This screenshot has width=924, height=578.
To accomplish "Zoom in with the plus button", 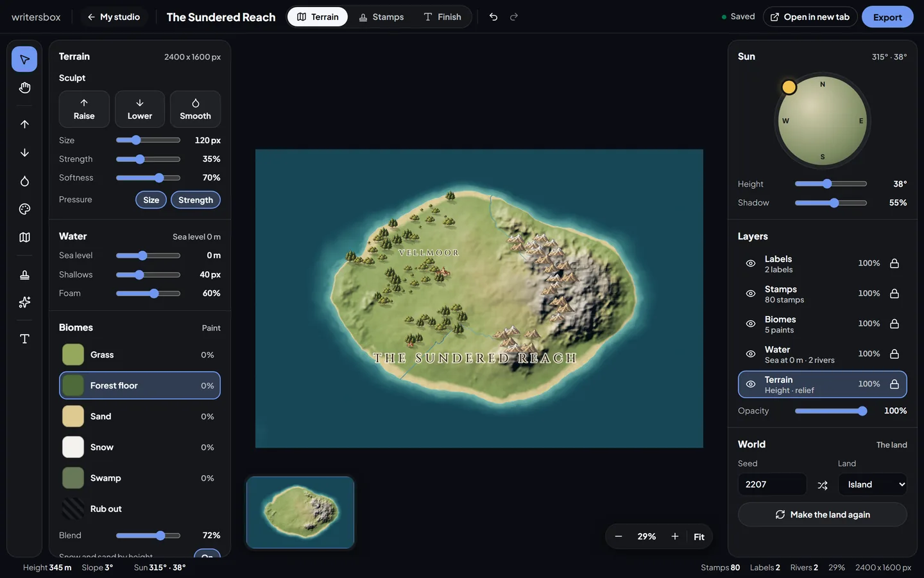I will coord(675,537).
